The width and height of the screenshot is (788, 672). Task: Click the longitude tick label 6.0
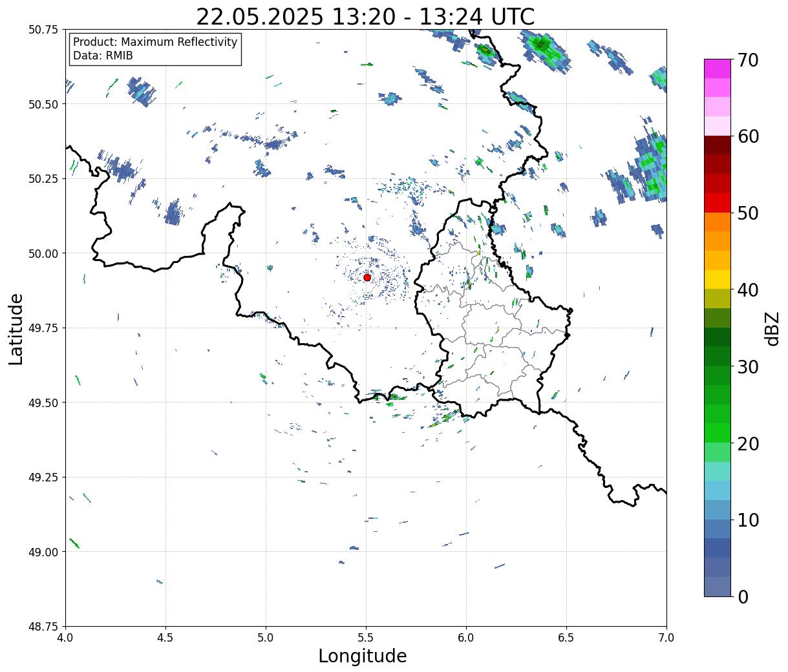[466, 637]
